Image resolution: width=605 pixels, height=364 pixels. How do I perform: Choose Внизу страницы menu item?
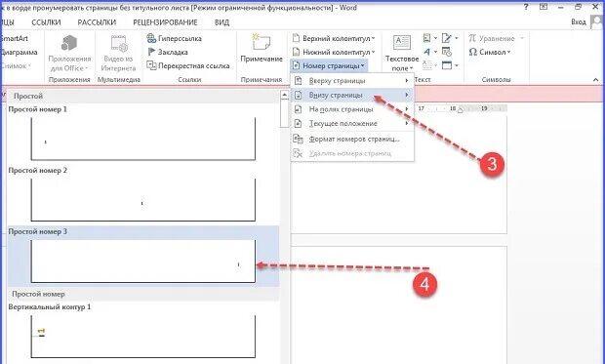click(x=352, y=95)
